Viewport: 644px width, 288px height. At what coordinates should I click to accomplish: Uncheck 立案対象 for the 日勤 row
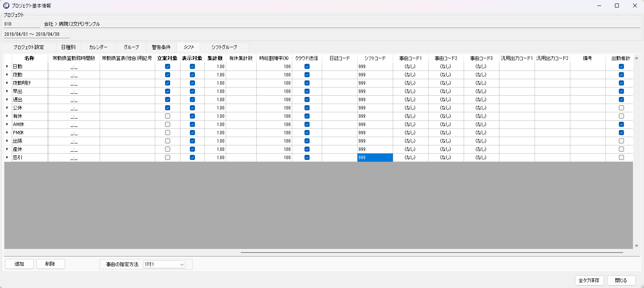(167, 67)
